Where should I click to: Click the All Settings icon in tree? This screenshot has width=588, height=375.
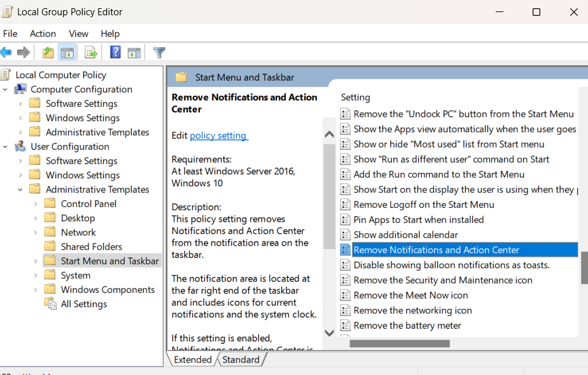tap(50, 303)
